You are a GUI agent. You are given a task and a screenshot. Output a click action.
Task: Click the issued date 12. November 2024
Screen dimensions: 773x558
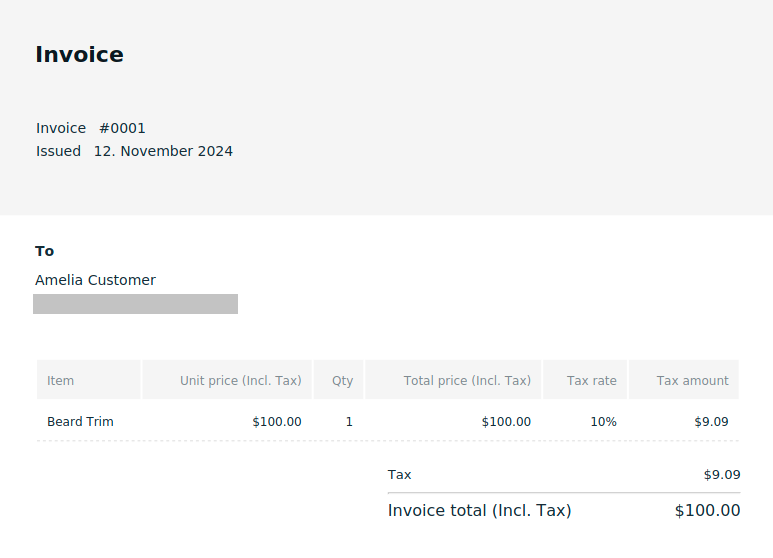pos(163,151)
